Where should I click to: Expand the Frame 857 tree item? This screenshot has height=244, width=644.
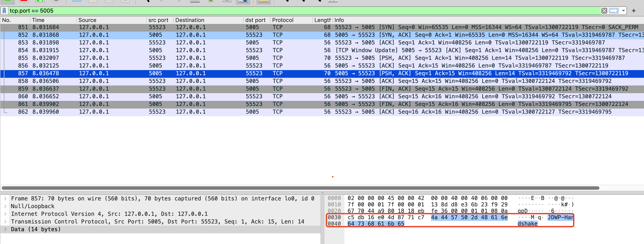tap(5, 198)
